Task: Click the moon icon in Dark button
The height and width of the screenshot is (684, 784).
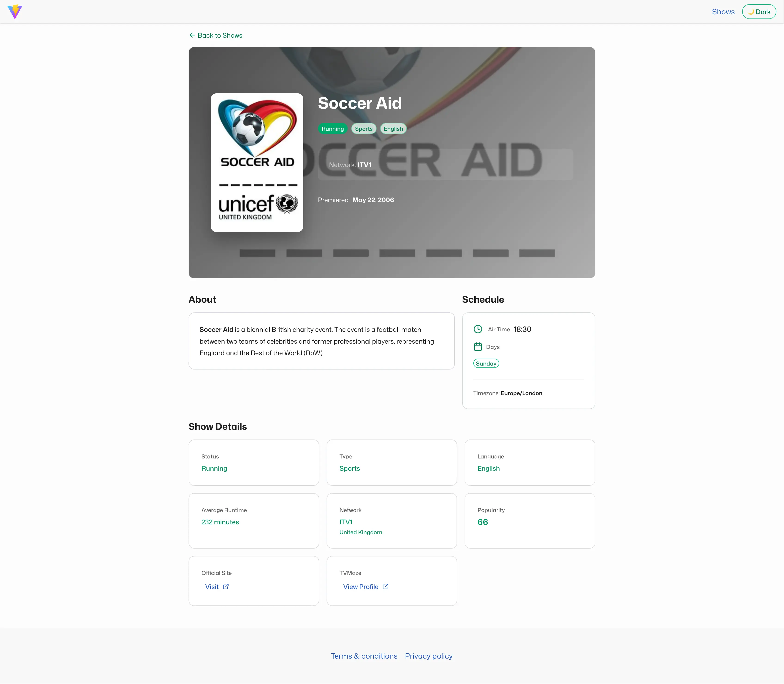Action: click(x=751, y=12)
